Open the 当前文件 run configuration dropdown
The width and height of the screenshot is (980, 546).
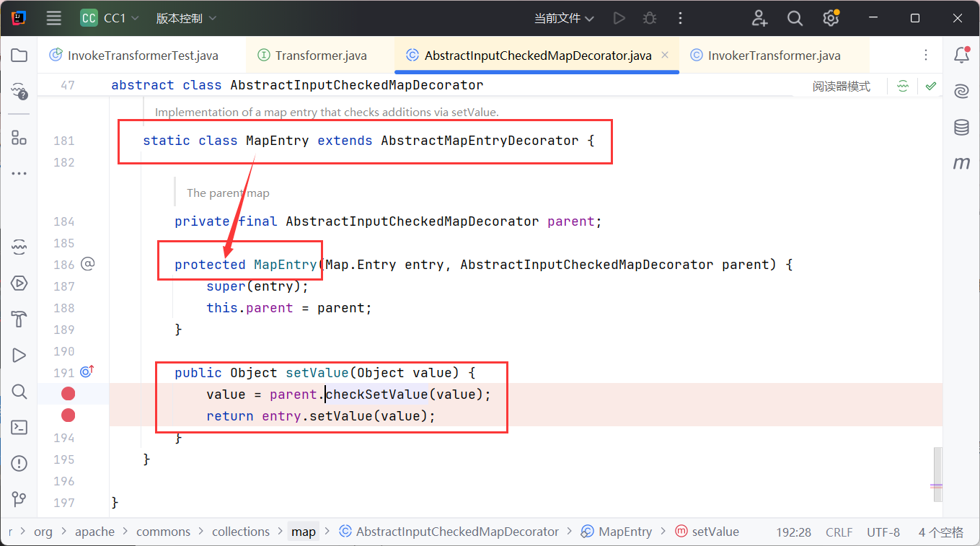pyautogui.click(x=564, y=19)
